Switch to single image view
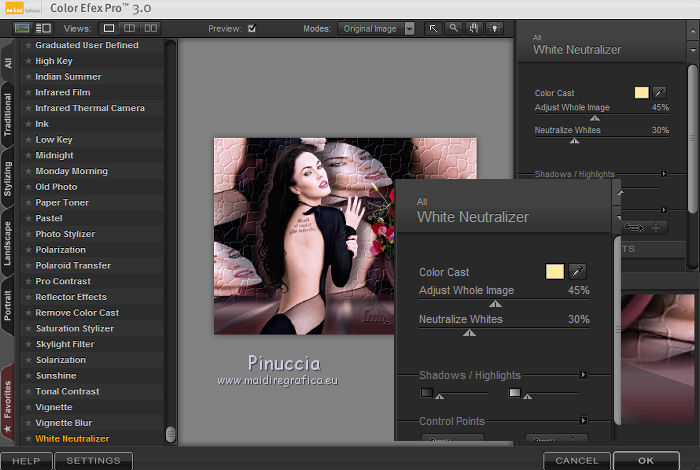This screenshot has width=700, height=470. [x=109, y=29]
